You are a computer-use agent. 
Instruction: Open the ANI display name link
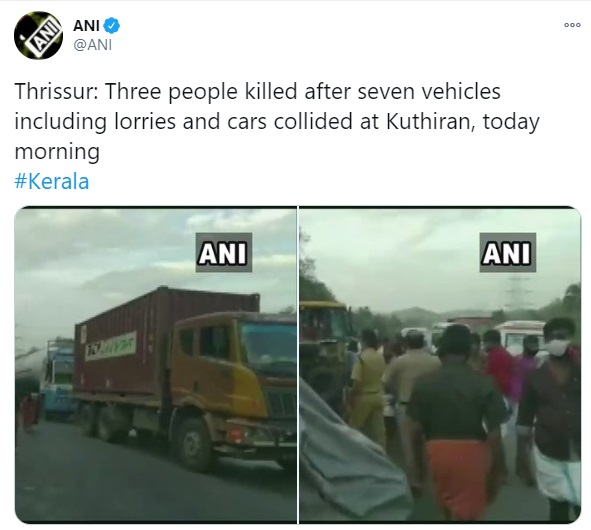click(x=86, y=26)
